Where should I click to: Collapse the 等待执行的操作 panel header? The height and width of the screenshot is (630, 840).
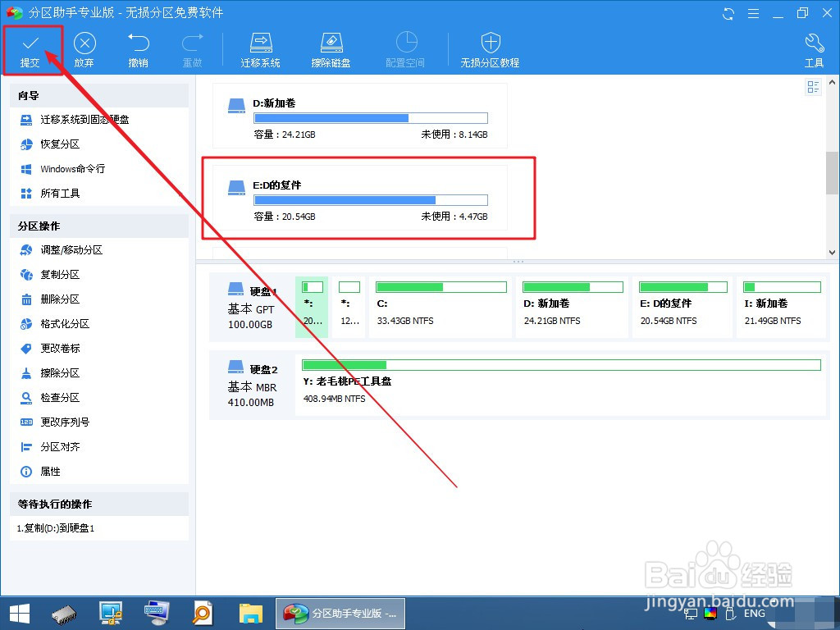point(99,504)
